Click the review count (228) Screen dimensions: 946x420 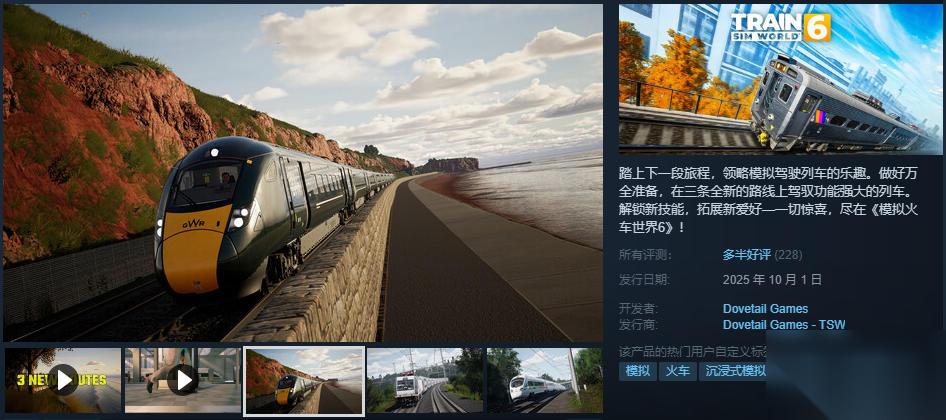pos(788,255)
